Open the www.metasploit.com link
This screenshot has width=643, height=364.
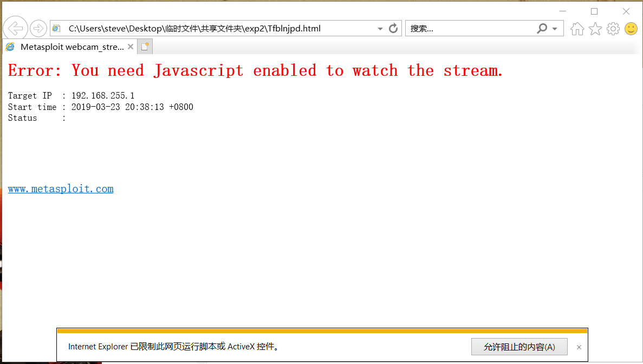(61, 188)
